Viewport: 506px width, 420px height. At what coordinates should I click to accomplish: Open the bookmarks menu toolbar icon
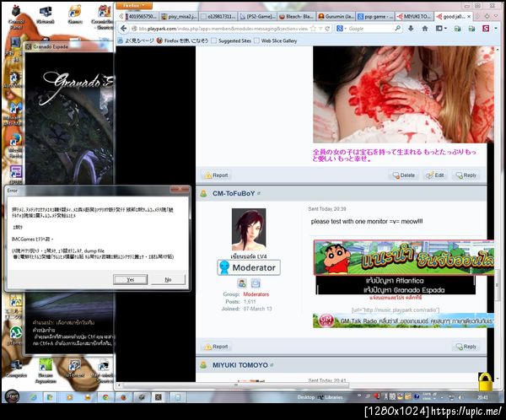coord(440,29)
